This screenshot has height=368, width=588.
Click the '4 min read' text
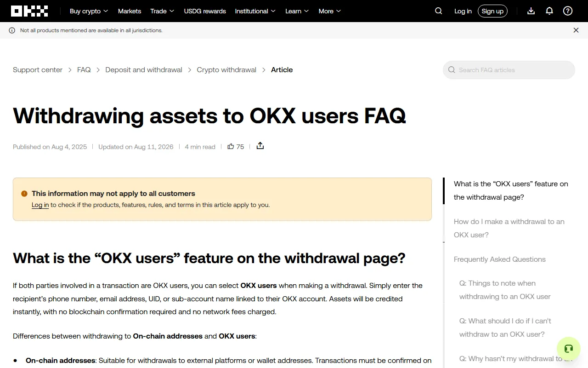[x=200, y=147]
